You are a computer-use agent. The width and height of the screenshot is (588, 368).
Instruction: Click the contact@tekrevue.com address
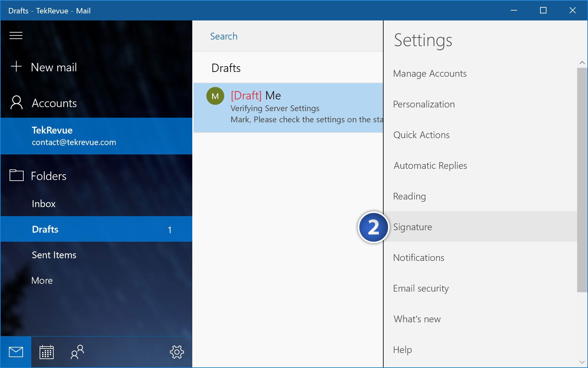point(74,142)
